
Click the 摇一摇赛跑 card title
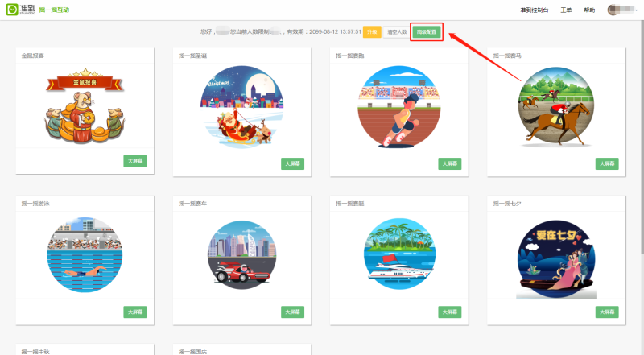350,56
